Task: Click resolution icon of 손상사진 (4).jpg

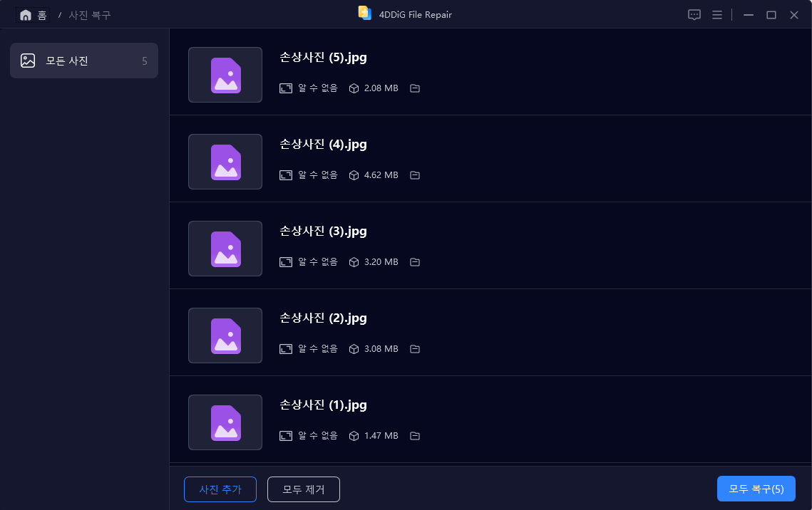Action: point(286,175)
